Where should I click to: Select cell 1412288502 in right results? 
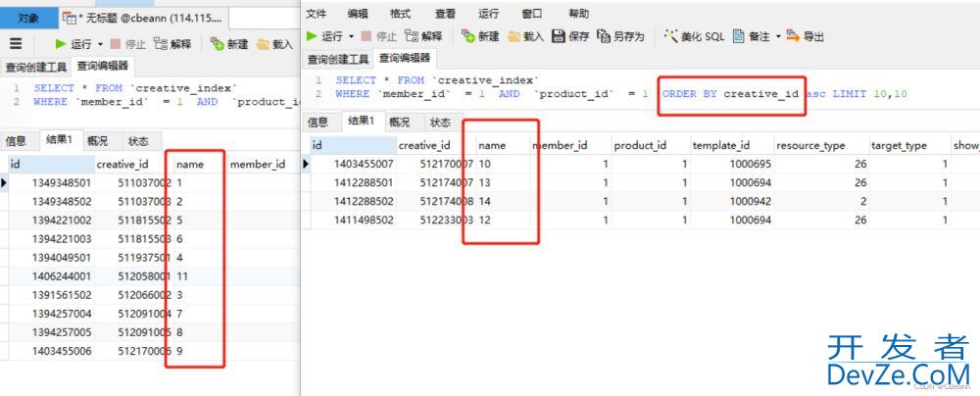pyautogui.click(x=355, y=202)
